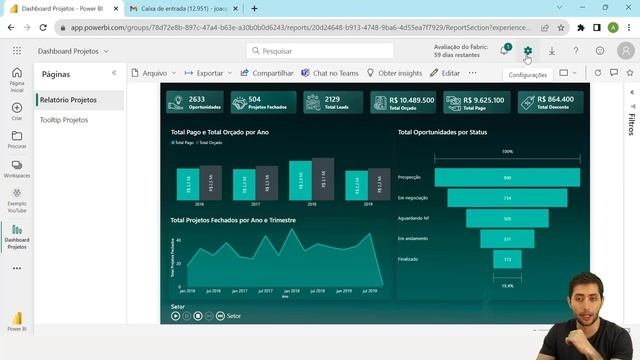Click the R$ 10.489.500 Total Orçado card

(403, 102)
